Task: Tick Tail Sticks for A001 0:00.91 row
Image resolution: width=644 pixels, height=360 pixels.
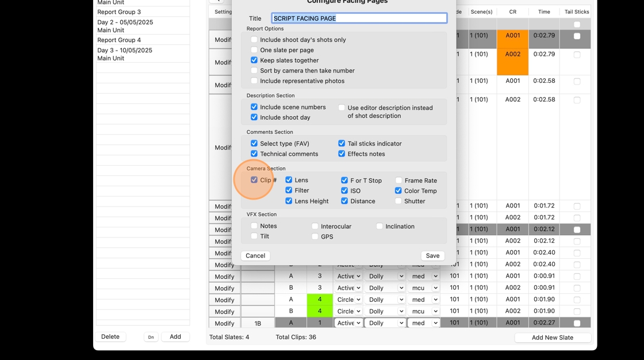Action: tap(577, 277)
